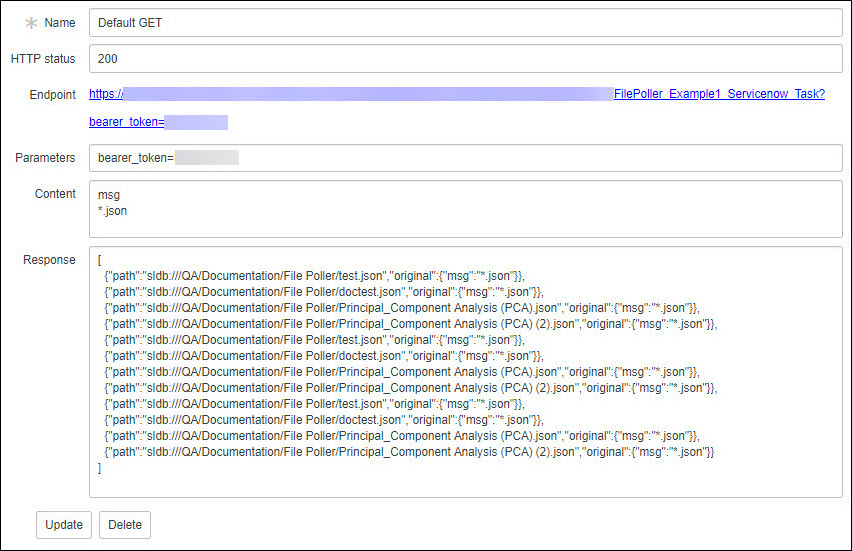Screen dimensions: 852x551
Task: Click the opening bracket in the Response
Action: click(x=100, y=260)
